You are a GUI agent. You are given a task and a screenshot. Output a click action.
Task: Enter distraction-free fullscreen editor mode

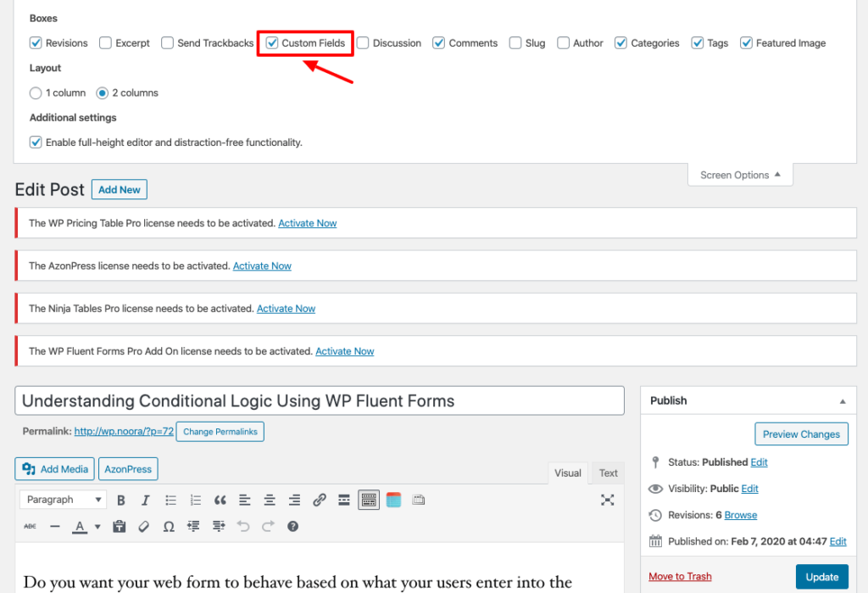pyautogui.click(x=607, y=500)
